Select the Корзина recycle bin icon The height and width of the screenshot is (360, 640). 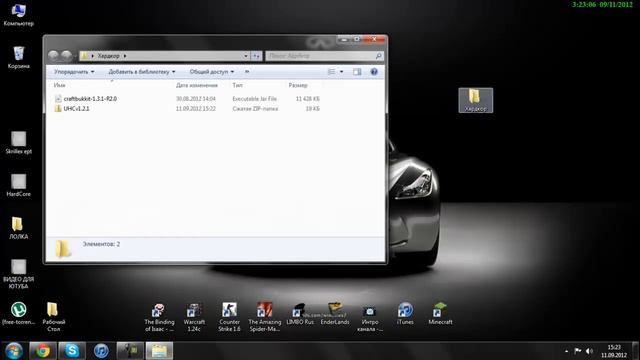click(18, 58)
